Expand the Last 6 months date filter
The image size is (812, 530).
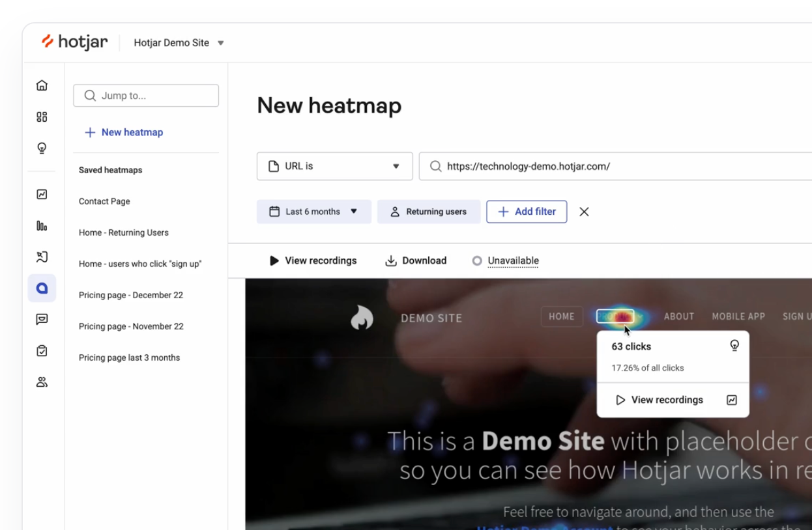(x=313, y=212)
